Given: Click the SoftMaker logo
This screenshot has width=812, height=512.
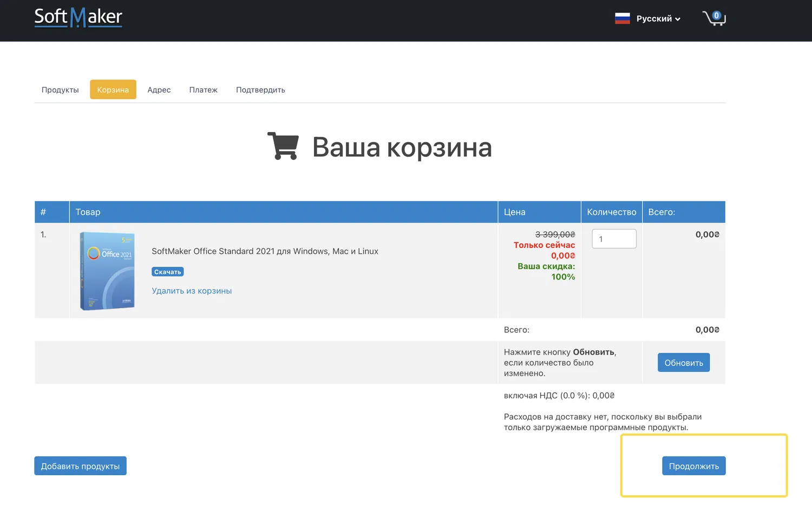Looking at the screenshot, I should [x=78, y=17].
